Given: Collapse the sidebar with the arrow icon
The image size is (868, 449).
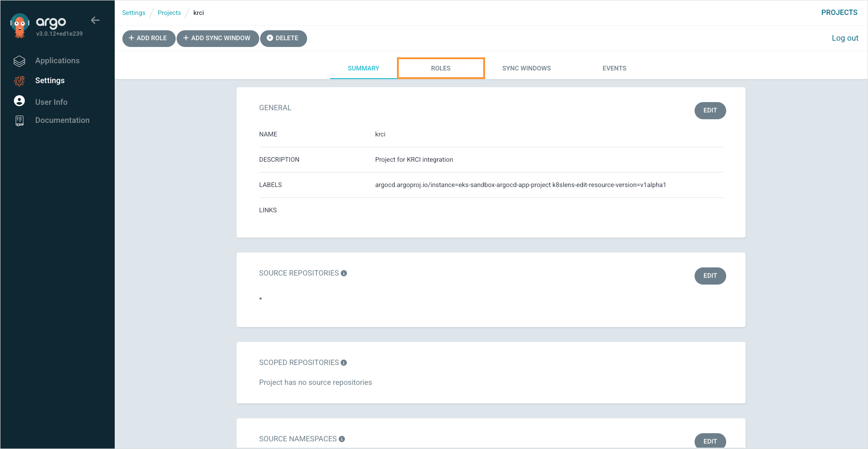Looking at the screenshot, I should tap(95, 20).
